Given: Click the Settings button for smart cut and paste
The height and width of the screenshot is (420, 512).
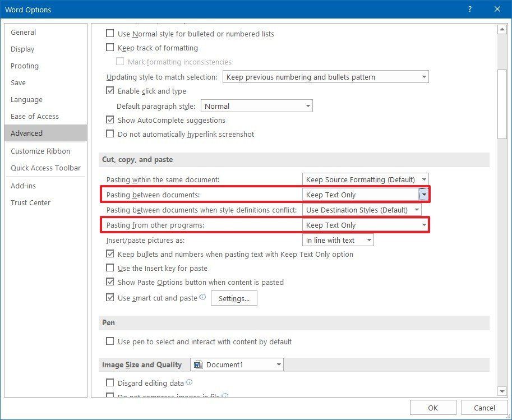Looking at the screenshot, I should coord(234,298).
